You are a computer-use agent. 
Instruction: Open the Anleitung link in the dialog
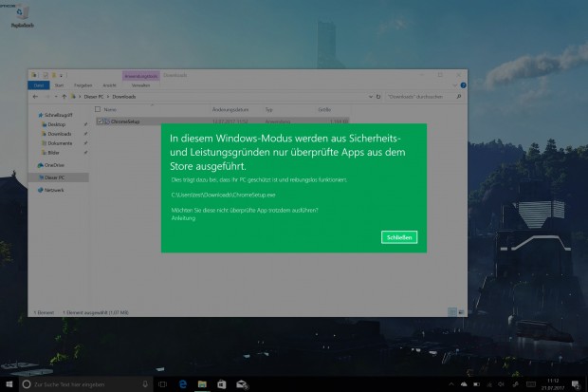click(x=183, y=218)
